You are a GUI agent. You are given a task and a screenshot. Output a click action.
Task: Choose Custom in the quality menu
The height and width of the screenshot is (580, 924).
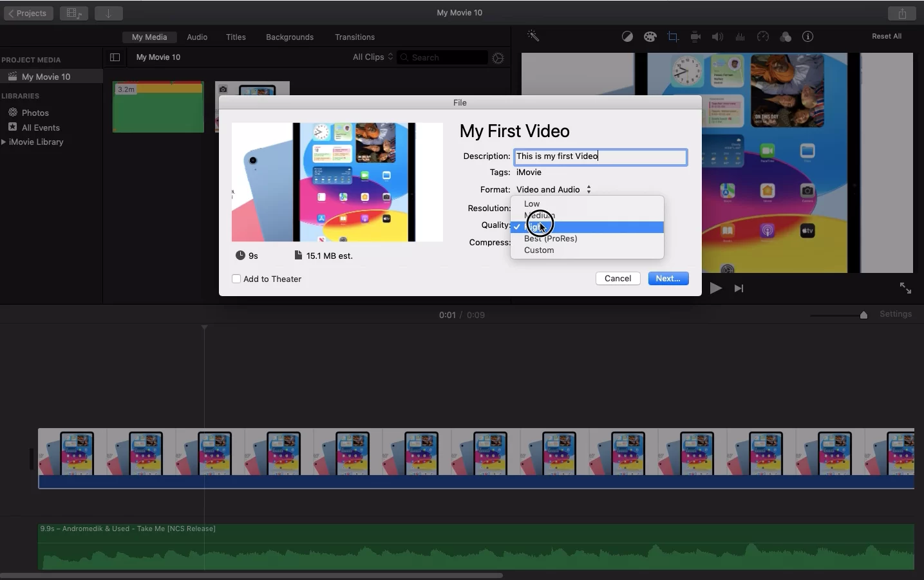tap(587, 250)
